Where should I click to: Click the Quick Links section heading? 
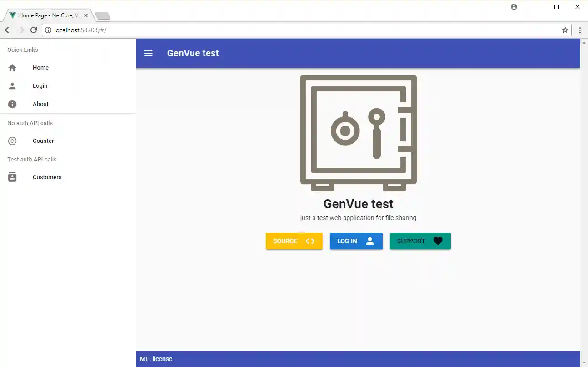pyautogui.click(x=22, y=50)
